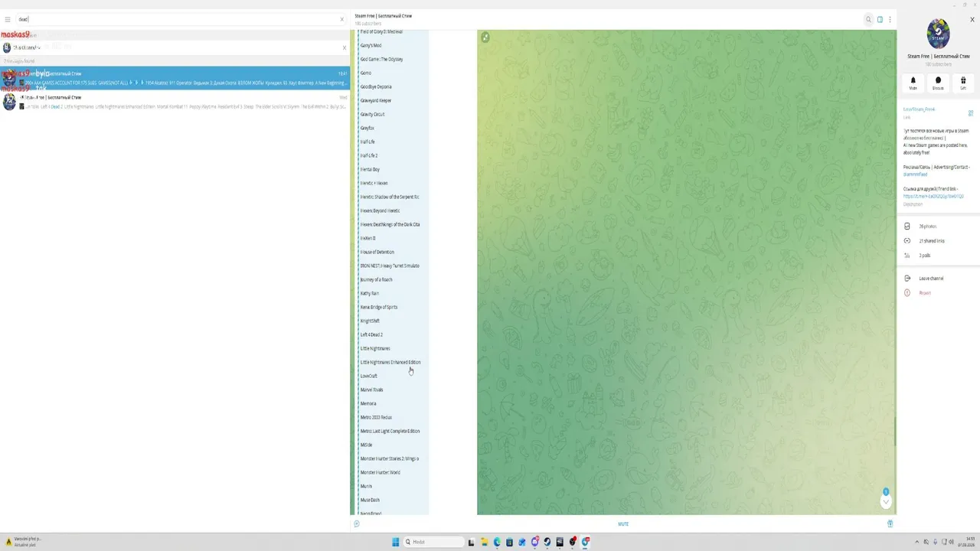Screen dimensions: 980x551
Task: Click the Windows taskbar search box
Action: tap(433, 542)
